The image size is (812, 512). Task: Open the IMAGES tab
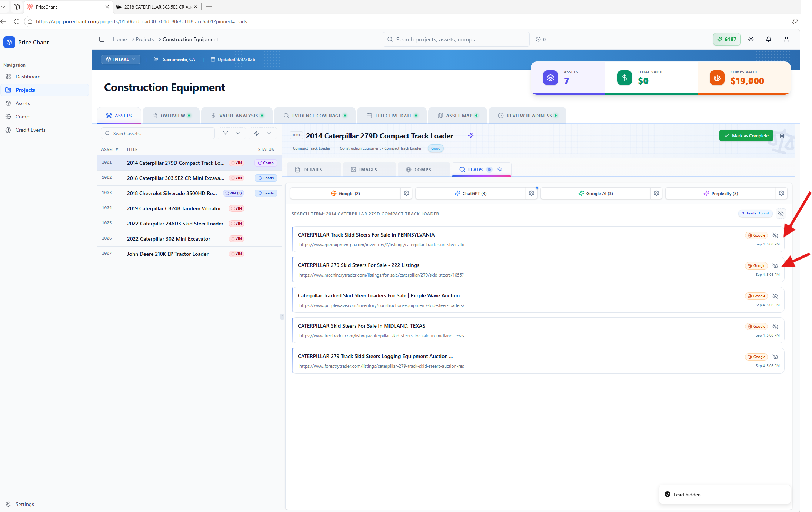(369, 170)
